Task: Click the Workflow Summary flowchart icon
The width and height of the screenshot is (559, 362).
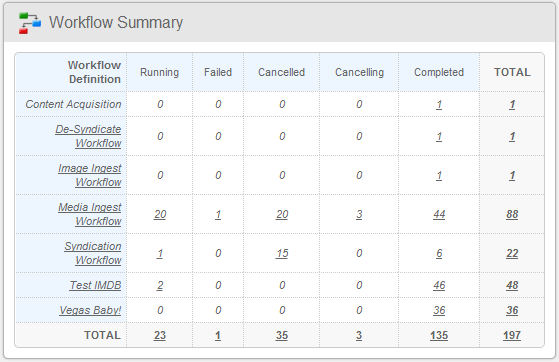Action: click(x=30, y=23)
